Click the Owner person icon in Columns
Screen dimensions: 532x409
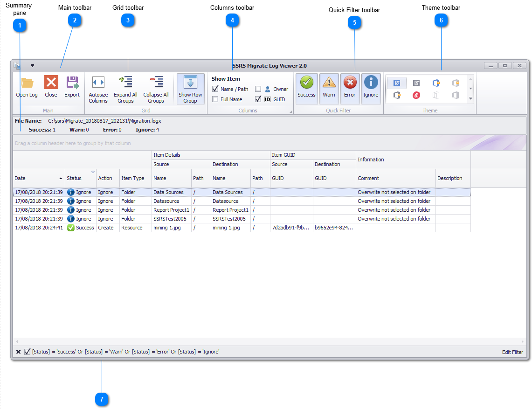[268, 89]
